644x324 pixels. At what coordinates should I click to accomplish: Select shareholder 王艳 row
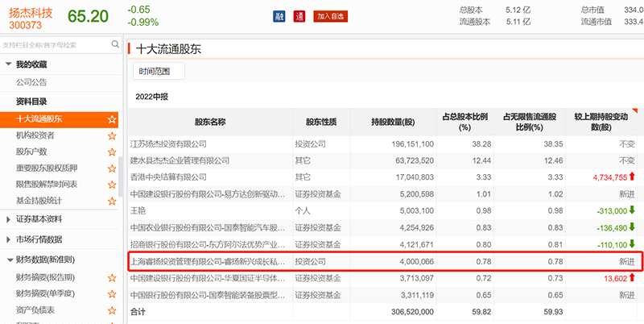click(384, 210)
